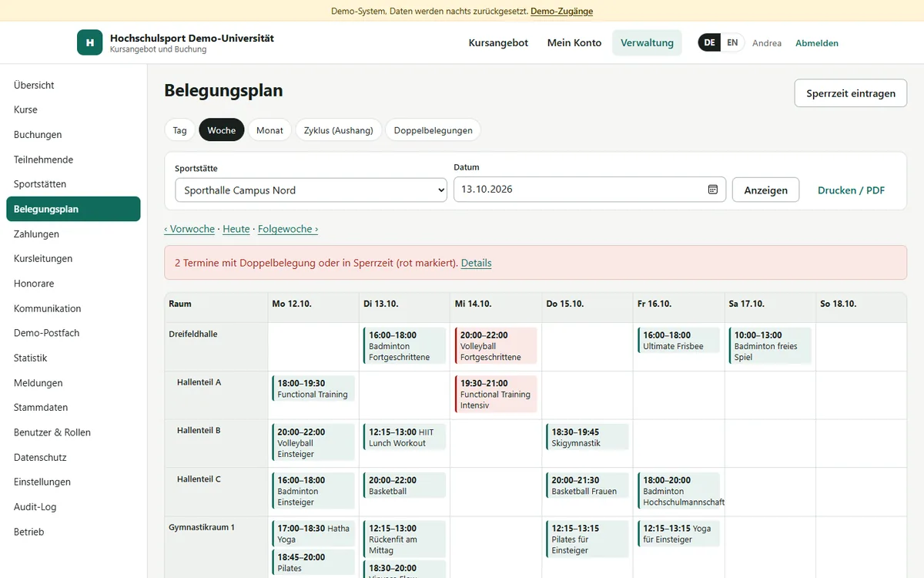The image size is (924, 578).
Task: Open Basketball Frauen entry
Action: click(x=588, y=486)
